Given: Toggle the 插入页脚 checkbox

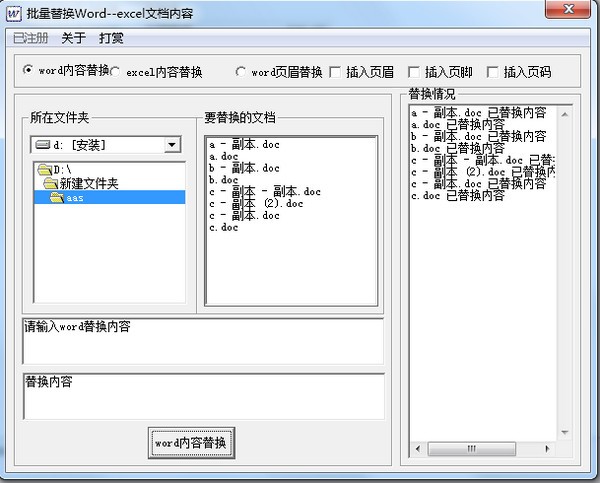Looking at the screenshot, I should pyautogui.click(x=413, y=72).
